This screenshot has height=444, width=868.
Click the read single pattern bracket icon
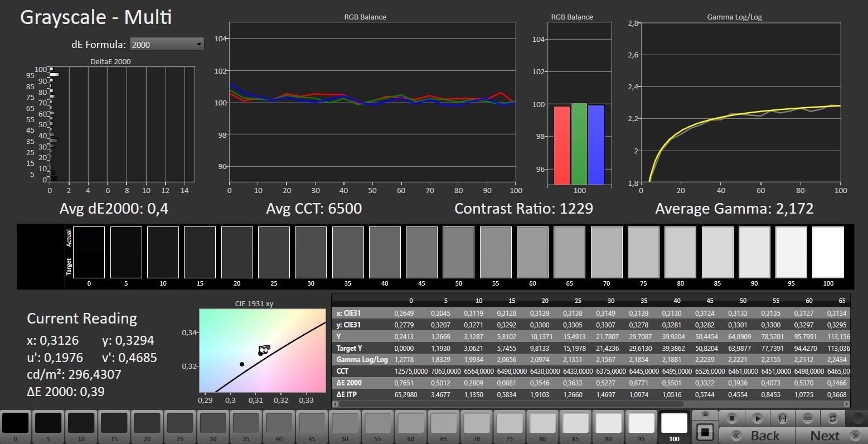(782, 418)
